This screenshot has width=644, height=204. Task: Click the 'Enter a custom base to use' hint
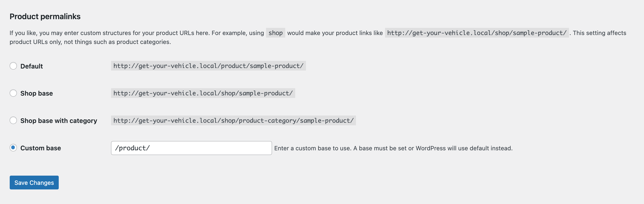click(393, 148)
